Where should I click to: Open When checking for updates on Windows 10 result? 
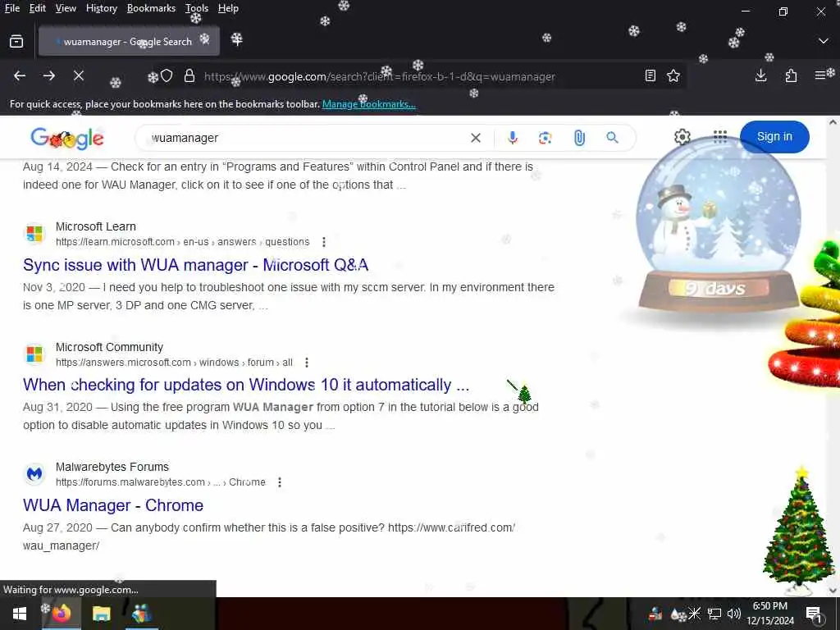click(246, 385)
